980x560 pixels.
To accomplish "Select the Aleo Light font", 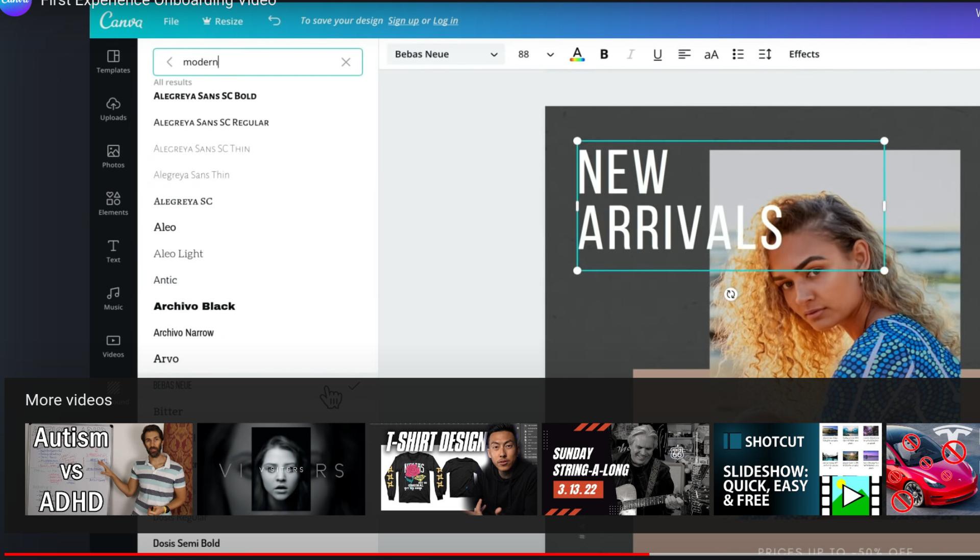I will tap(178, 254).
